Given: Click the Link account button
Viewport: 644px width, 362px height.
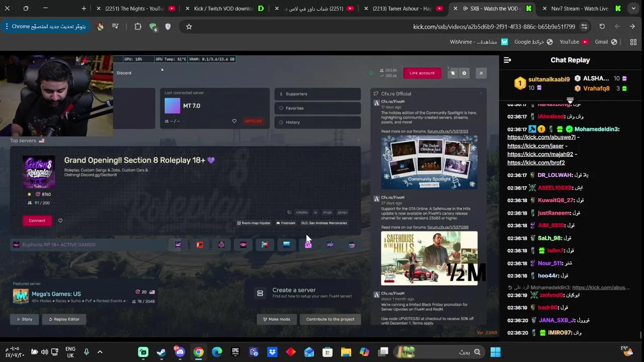Looking at the screenshot, I should 422,73.
